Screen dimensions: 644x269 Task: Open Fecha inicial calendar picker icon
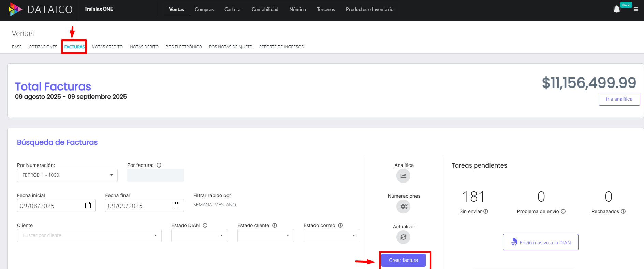click(x=88, y=206)
